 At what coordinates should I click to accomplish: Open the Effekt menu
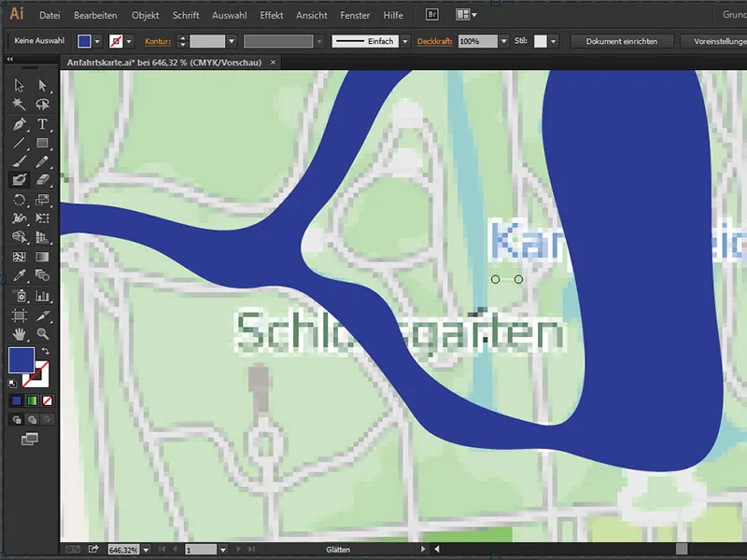272,15
